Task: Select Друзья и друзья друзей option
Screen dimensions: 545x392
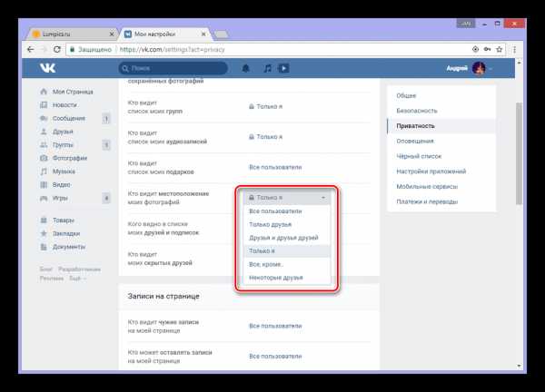Action: (x=287, y=238)
